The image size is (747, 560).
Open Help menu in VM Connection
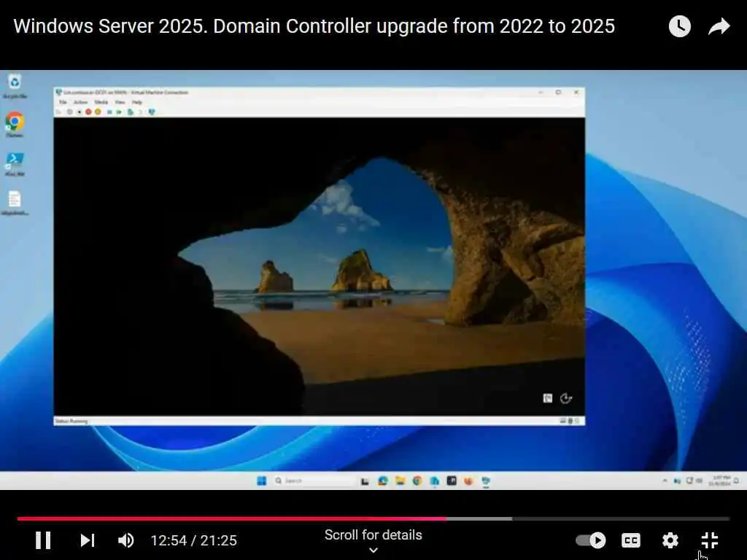click(x=137, y=102)
